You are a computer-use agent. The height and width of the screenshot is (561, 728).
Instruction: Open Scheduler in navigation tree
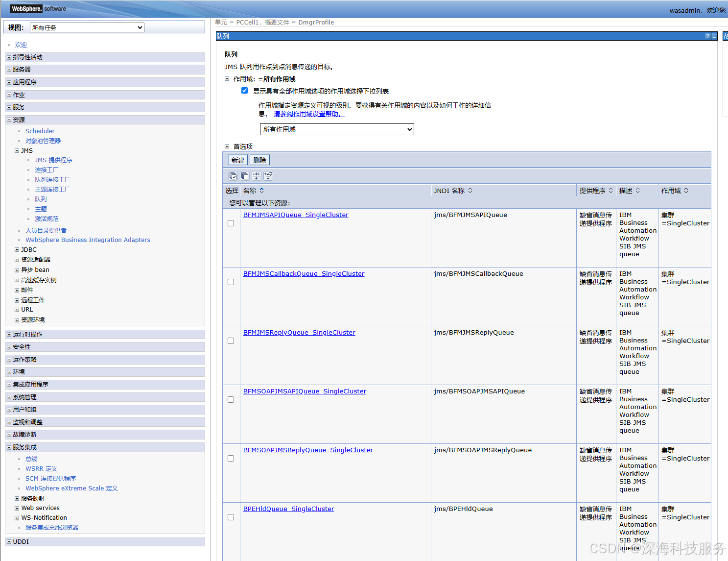(x=40, y=131)
